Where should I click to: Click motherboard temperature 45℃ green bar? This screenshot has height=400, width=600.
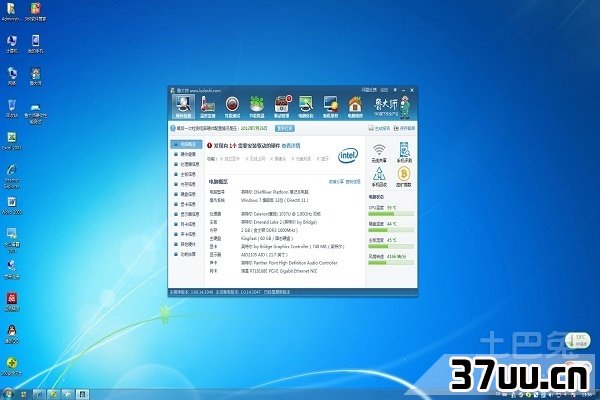(391, 246)
